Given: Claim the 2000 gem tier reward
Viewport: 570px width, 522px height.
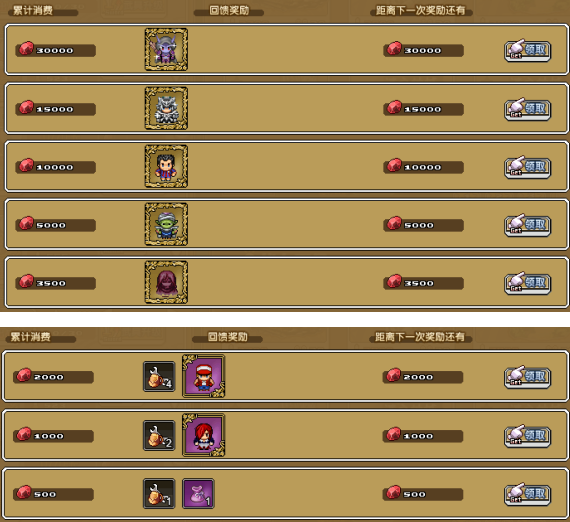Looking at the screenshot, I should 527,377.
